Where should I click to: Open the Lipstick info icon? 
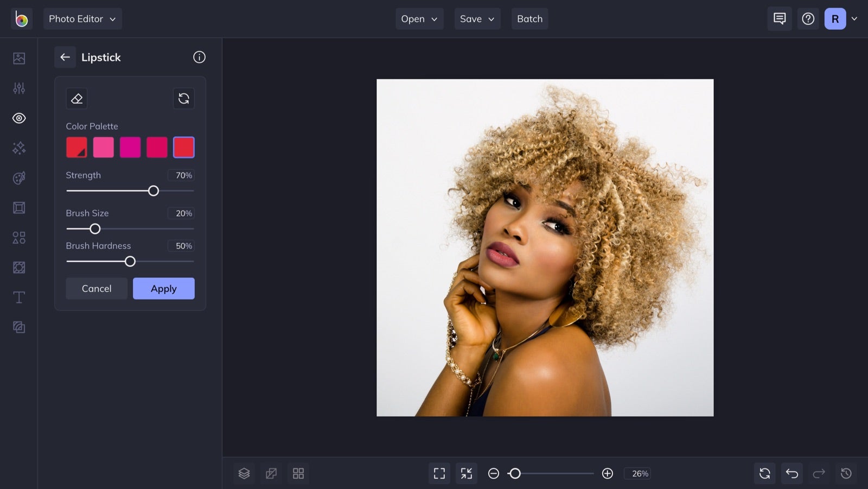(199, 57)
